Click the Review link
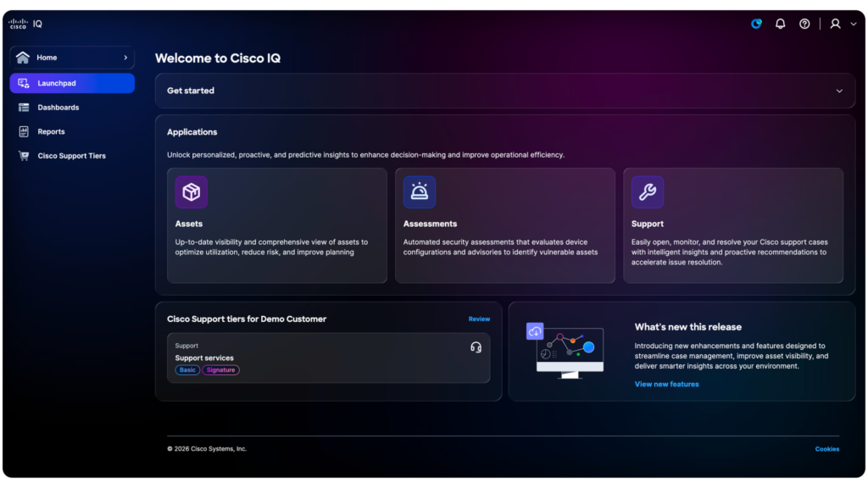Image resolution: width=868 pixels, height=488 pixels. tap(479, 319)
